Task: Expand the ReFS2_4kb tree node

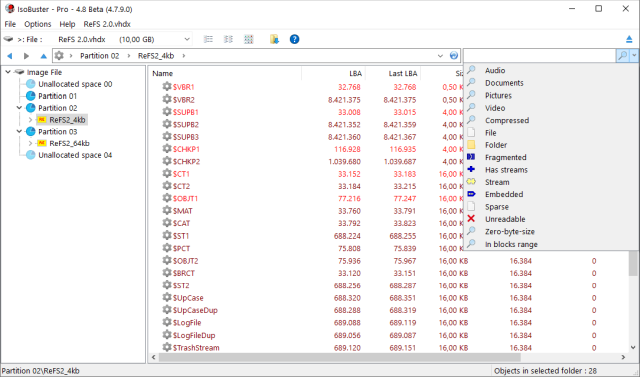Action: point(31,120)
